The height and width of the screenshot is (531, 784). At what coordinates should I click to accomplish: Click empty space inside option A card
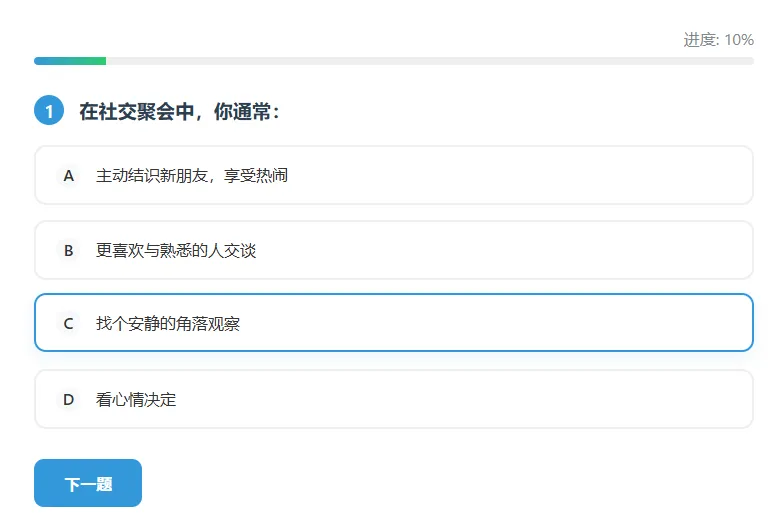pyautogui.click(x=520, y=176)
